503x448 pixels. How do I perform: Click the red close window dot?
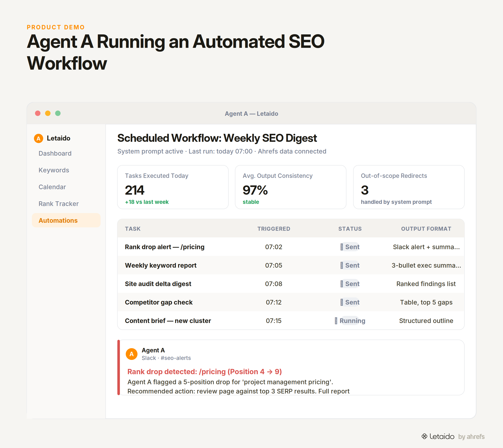pyautogui.click(x=38, y=113)
